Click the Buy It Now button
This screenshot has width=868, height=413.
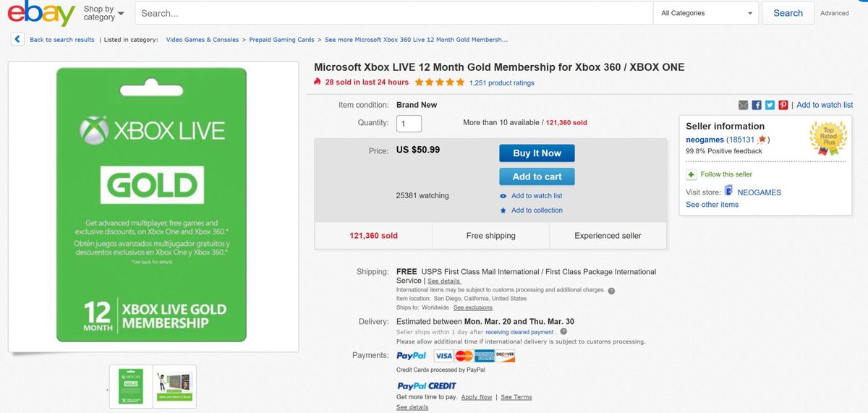(537, 153)
